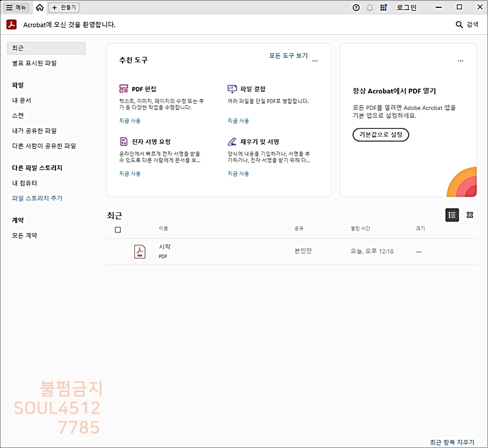Screen dimensions: 488x448
Task: Switch to list view of recent files
Action: (x=452, y=215)
